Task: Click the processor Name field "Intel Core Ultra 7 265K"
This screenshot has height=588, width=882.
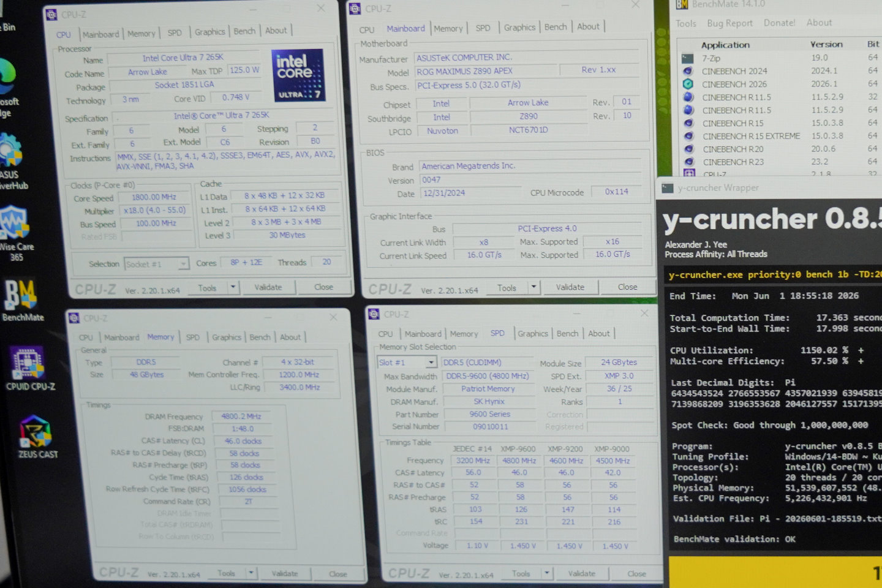Action: click(x=183, y=58)
